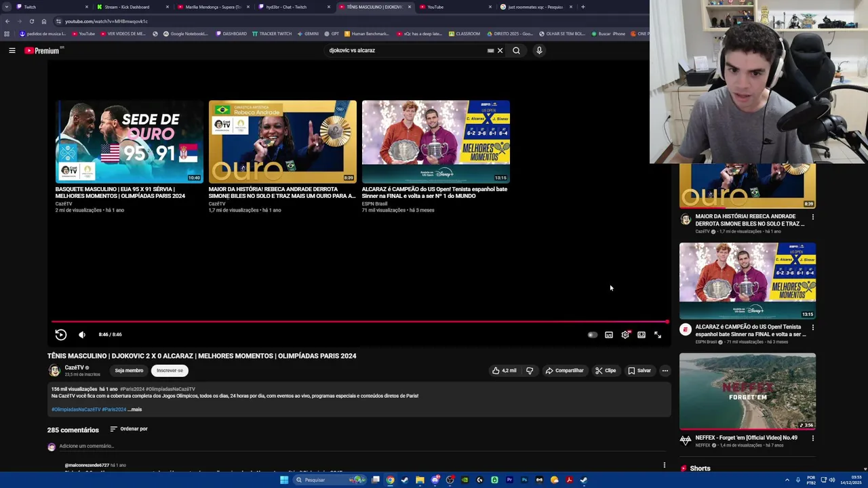Play end-screen Rebeca Andrade ouro video
The image size is (868, 488).
pyautogui.click(x=282, y=142)
